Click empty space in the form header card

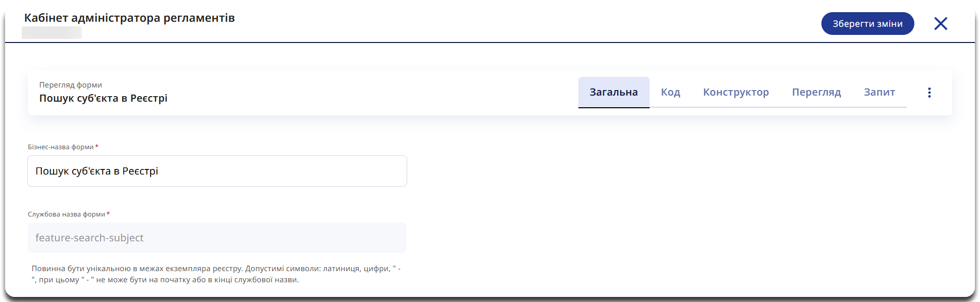pyautogui.click(x=374, y=93)
